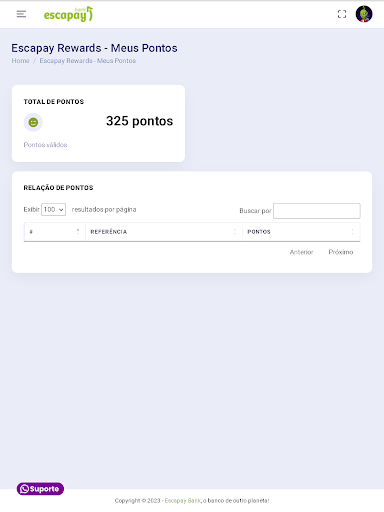Open Escapay Bank footer link
The image size is (384, 512).
coord(183,500)
